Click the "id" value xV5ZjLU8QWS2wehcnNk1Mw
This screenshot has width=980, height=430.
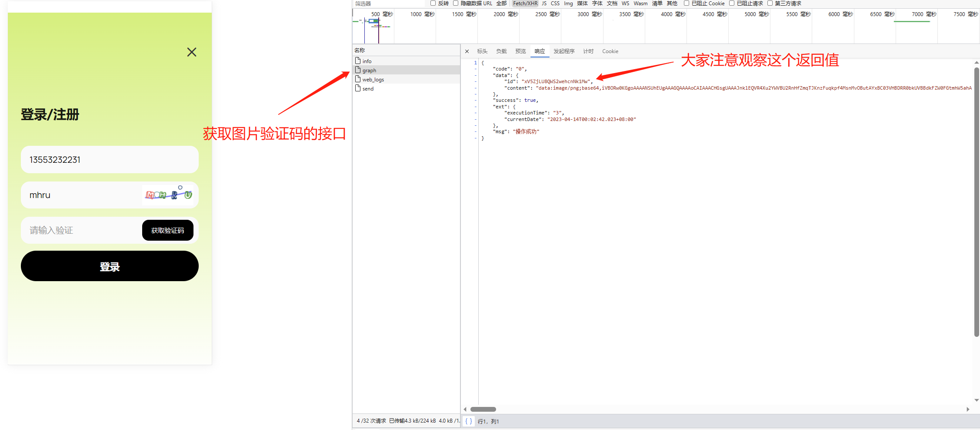click(556, 81)
